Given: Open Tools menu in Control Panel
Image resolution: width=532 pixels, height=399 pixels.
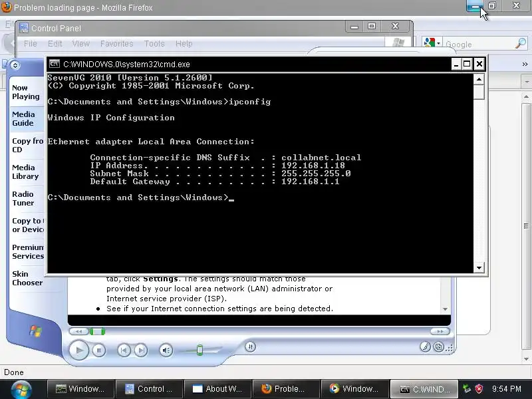Looking at the screenshot, I should pos(154,44).
